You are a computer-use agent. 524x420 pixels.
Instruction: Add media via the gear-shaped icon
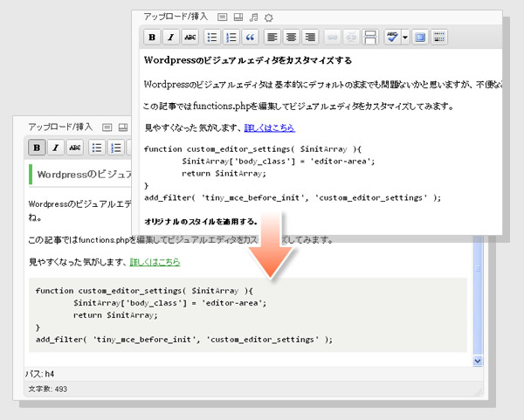269,17
